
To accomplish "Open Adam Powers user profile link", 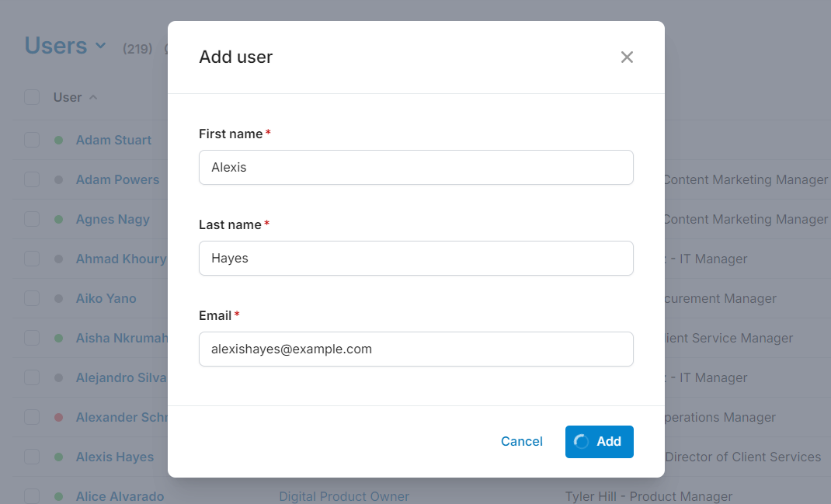I will (117, 179).
